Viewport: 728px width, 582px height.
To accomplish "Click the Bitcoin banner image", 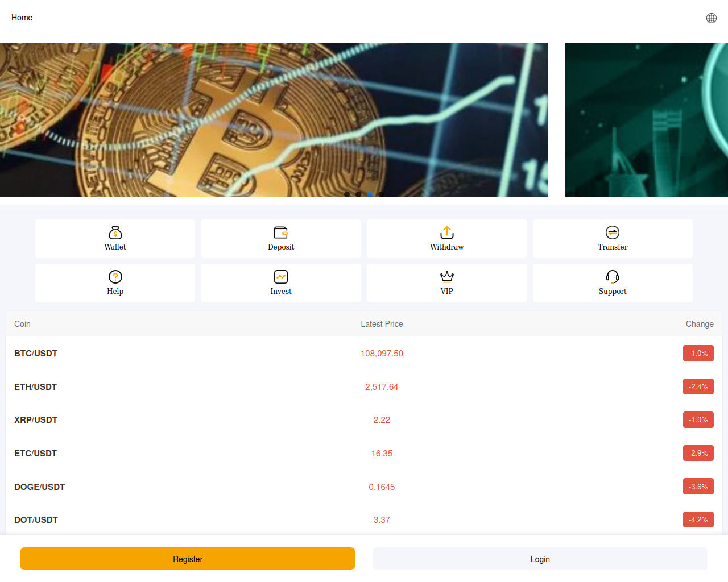I will pos(274,120).
